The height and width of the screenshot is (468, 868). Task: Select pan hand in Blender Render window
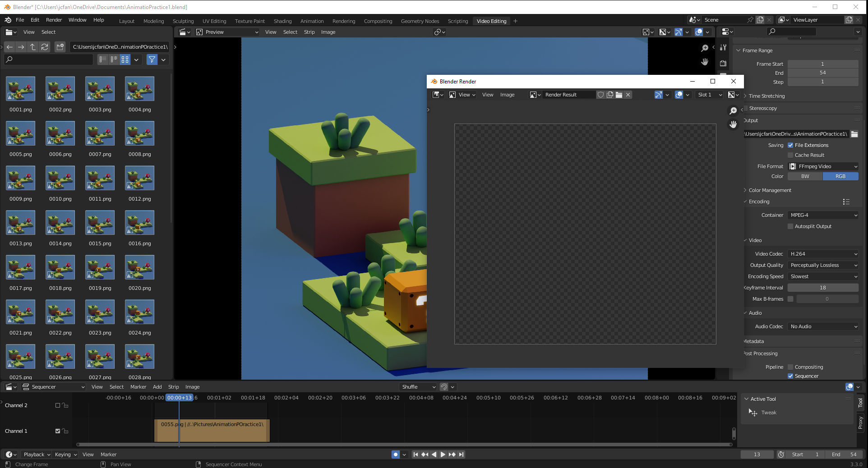[x=733, y=124]
